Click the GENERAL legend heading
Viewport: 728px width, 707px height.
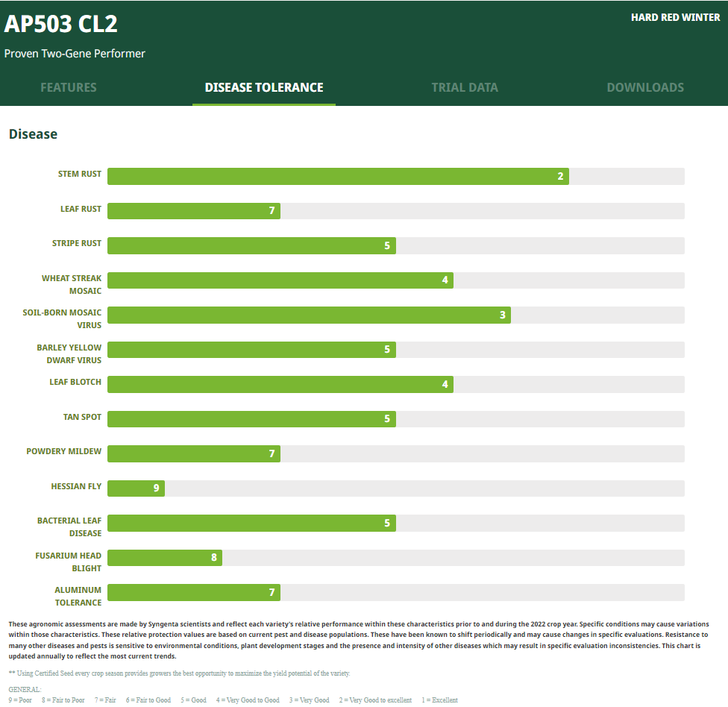pyautogui.click(x=25, y=689)
